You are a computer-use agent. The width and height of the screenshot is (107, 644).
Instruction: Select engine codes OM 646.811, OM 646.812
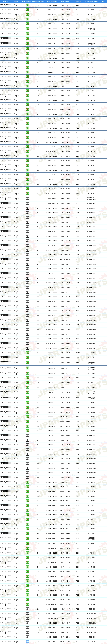91,199
